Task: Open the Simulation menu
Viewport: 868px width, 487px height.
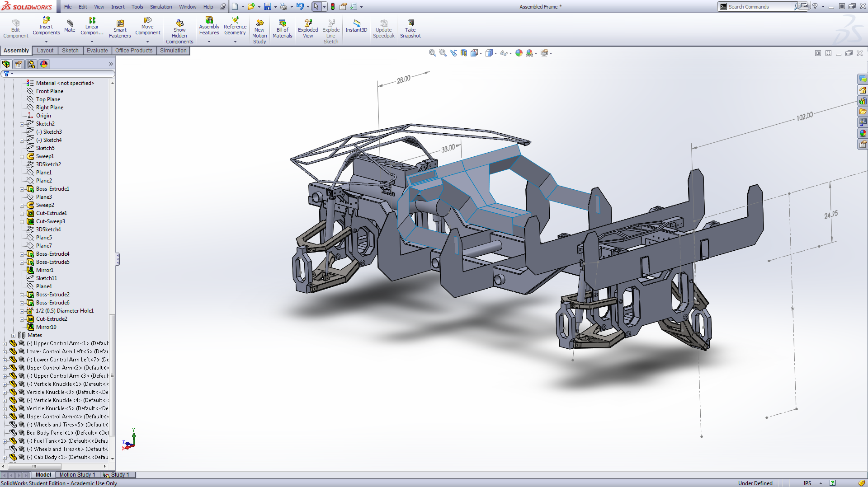Action: pos(161,7)
